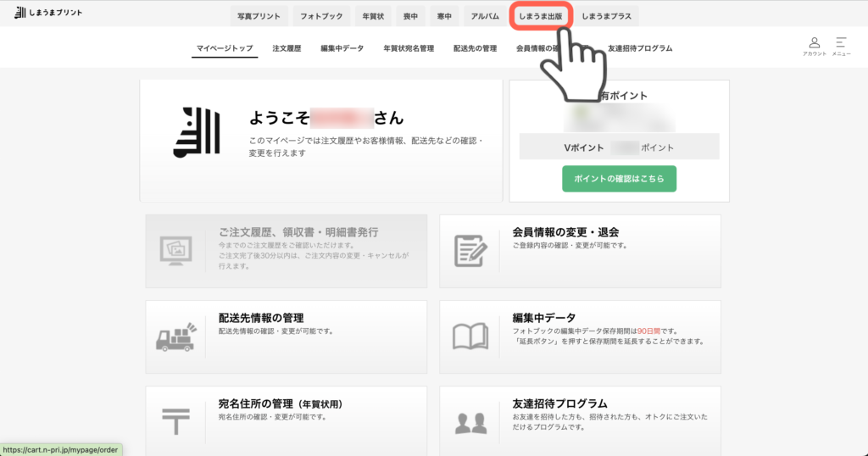The height and width of the screenshot is (456, 868).
Task: Open the 友達招待プログラム card title
Action: tap(559, 403)
